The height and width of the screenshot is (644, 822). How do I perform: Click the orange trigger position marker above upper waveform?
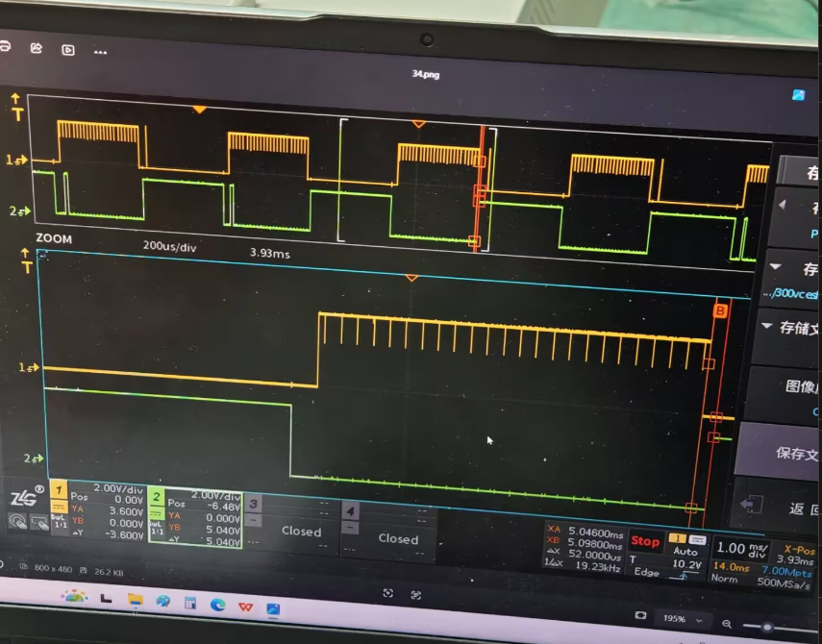[199, 110]
